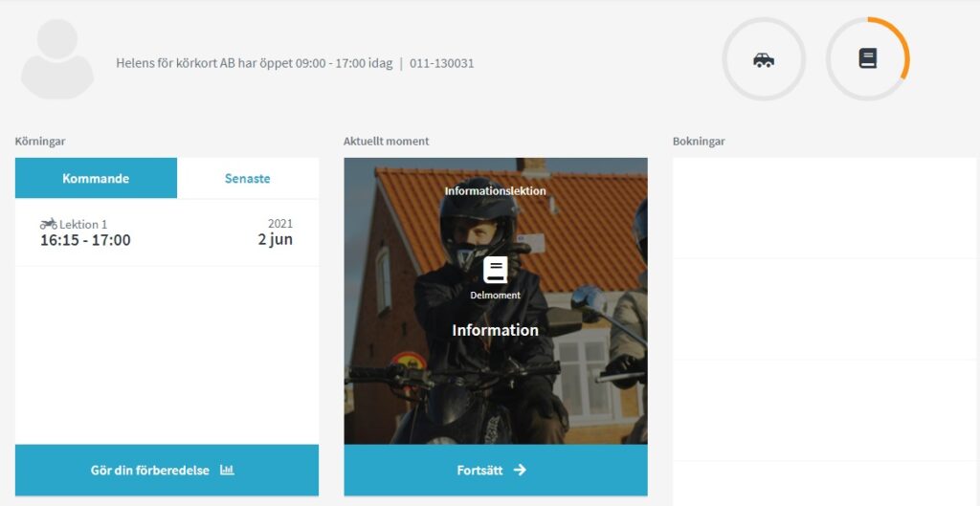Image resolution: width=980 pixels, height=506 pixels.
Task: Click the 2 jun date text
Action: point(275,240)
